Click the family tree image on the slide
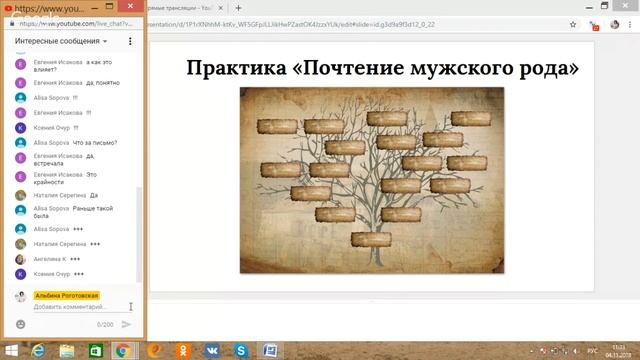This screenshot has width=640, height=360. point(372,180)
